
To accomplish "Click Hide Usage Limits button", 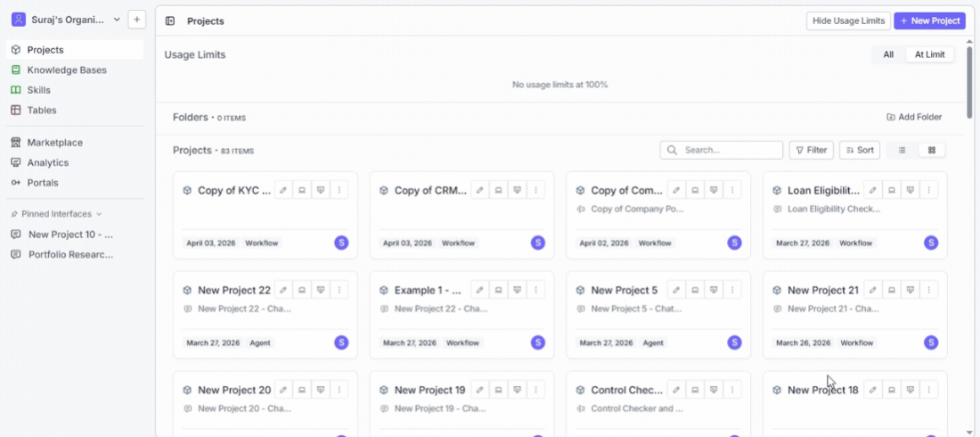I will coord(848,21).
